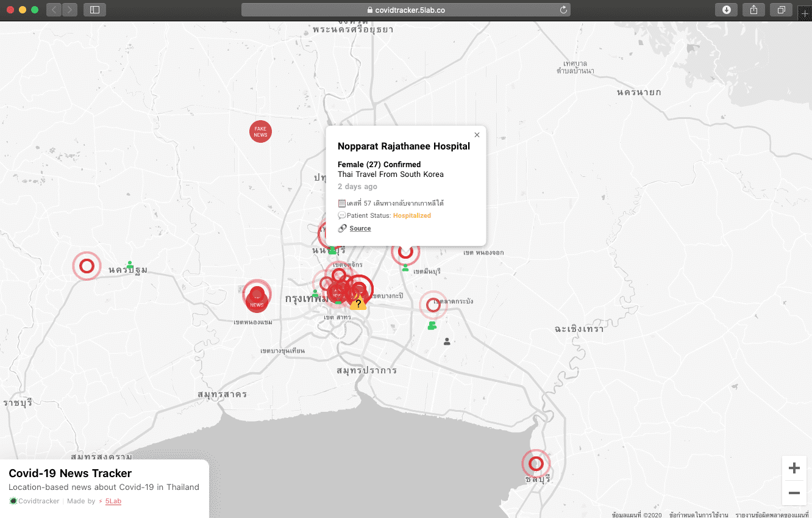Click the red case marker near ชลบุรี
Image resolution: width=812 pixels, height=518 pixels.
(536, 462)
